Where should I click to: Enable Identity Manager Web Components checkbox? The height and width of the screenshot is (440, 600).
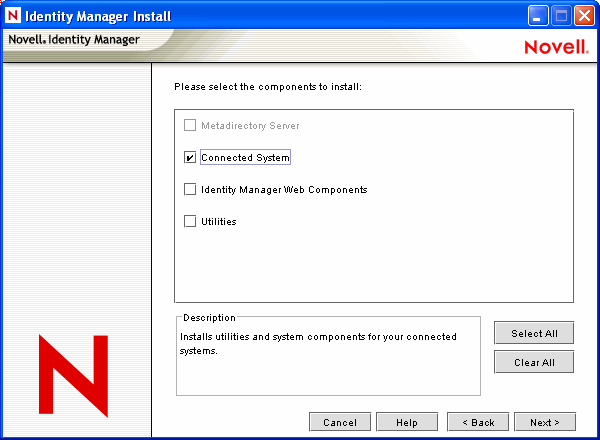click(x=190, y=190)
